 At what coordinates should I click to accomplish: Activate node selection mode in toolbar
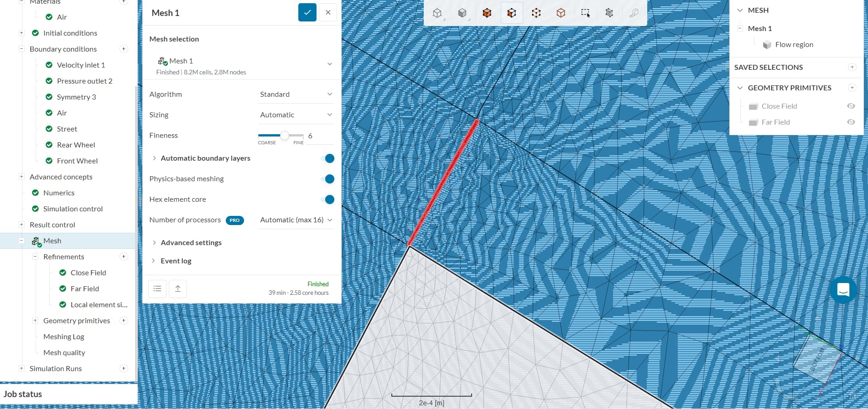pyautogui.click(x=536, y=13)
